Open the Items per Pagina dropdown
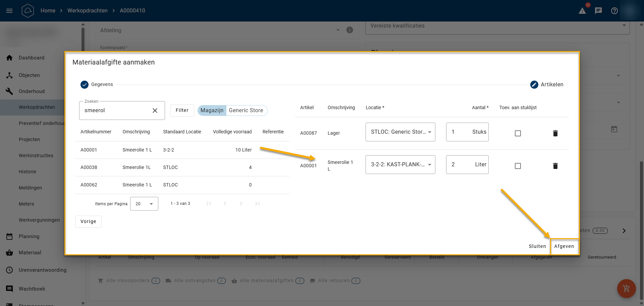This screenshot has height=306, width=644. click(144, 204)
